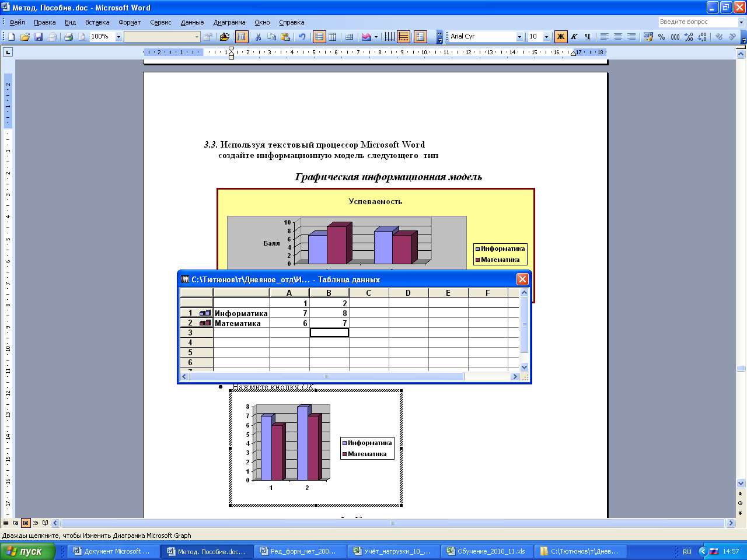The image size is (747, 560).
Task: Switch to Outline view button
Action: click(36, 523)
